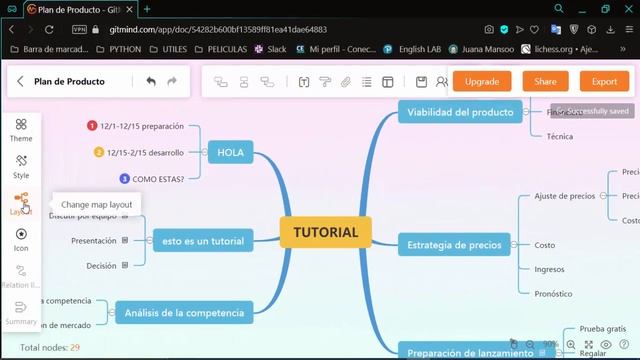
Task: Open the note icon beside Decisión
Action: (125, 265)
